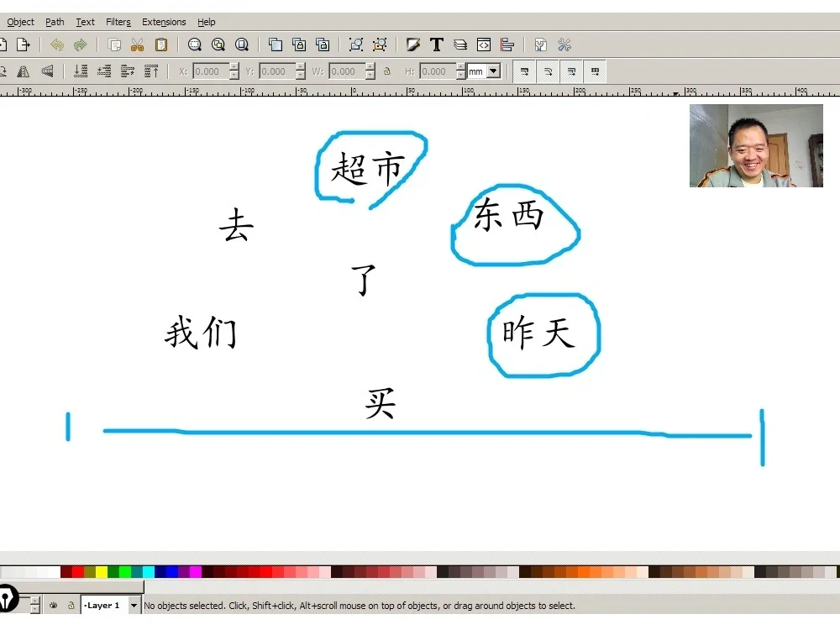Viewport: 840px width, 630px height.
Task: Toggle third affect button for gradients
Action: pyautogui.click(x=571, y=71)
